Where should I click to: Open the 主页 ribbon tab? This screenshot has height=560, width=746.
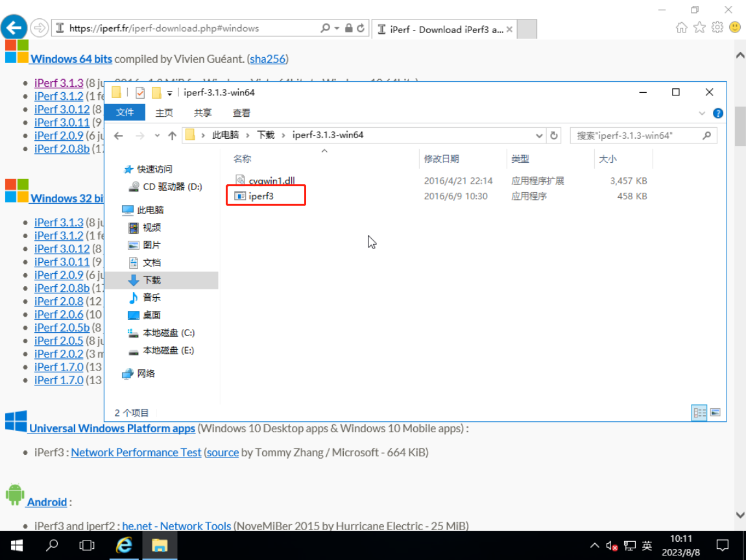163,112
